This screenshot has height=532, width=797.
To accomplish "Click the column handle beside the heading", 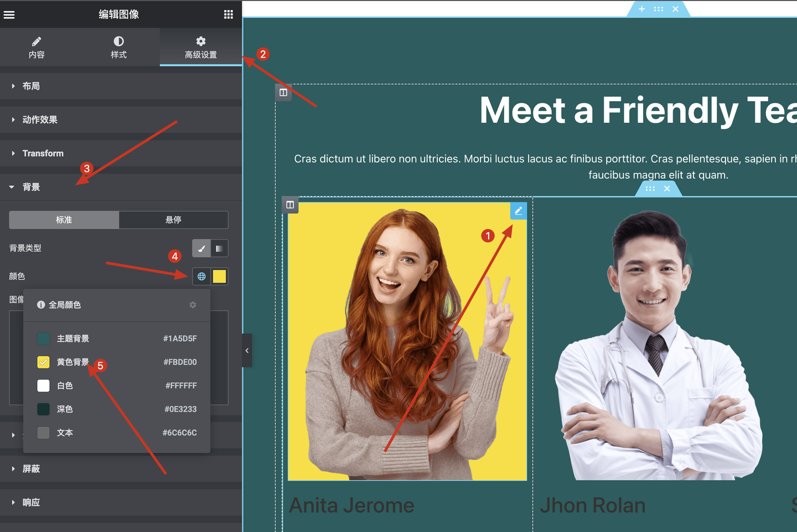I will (x=283, y=92).
